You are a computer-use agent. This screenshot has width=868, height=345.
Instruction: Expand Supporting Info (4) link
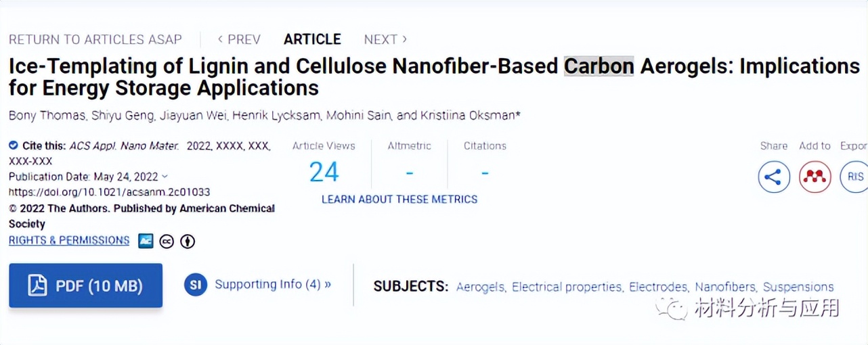272,284
